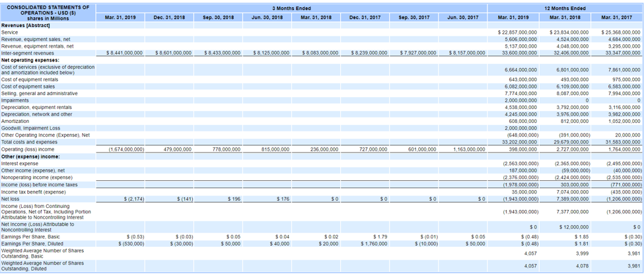644x278 pixels.
Task: Click the 'Total costs and expenses' row label
Action: tap(29, 142)
